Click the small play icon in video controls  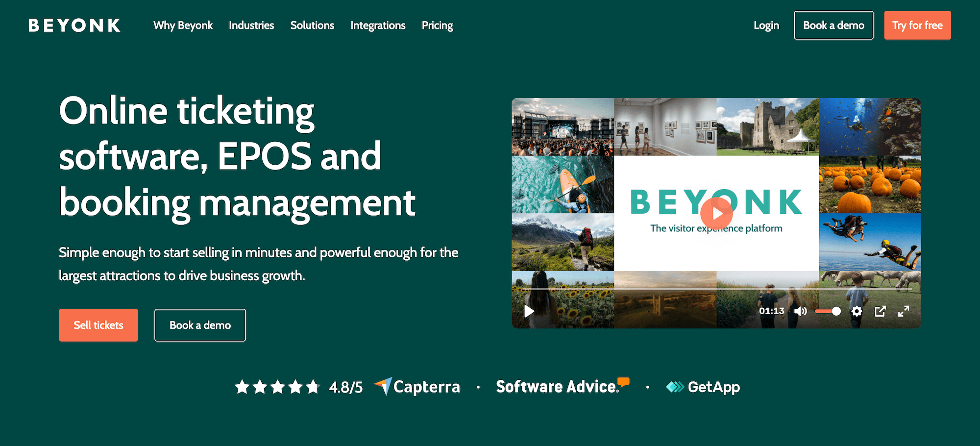point(529,311)
